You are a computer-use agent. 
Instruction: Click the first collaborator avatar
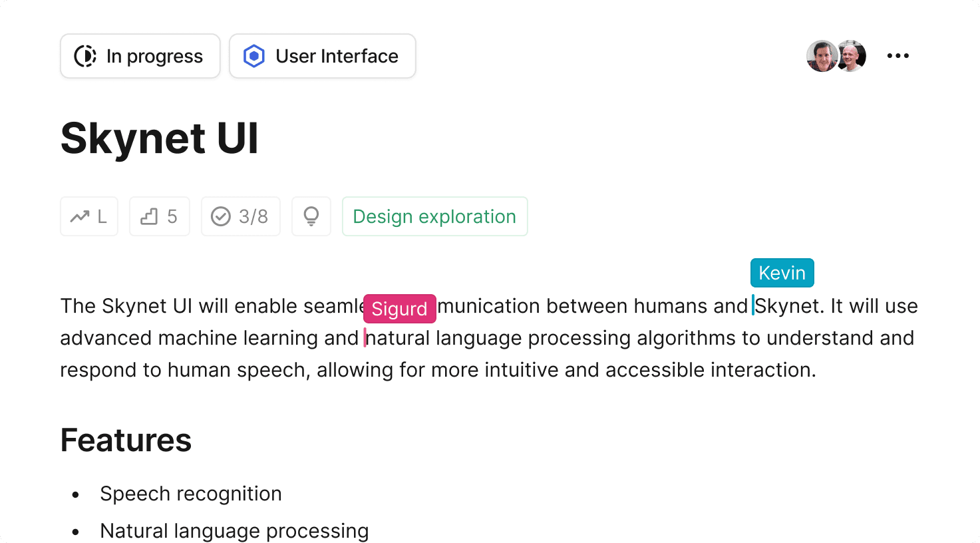coord(822,56)
